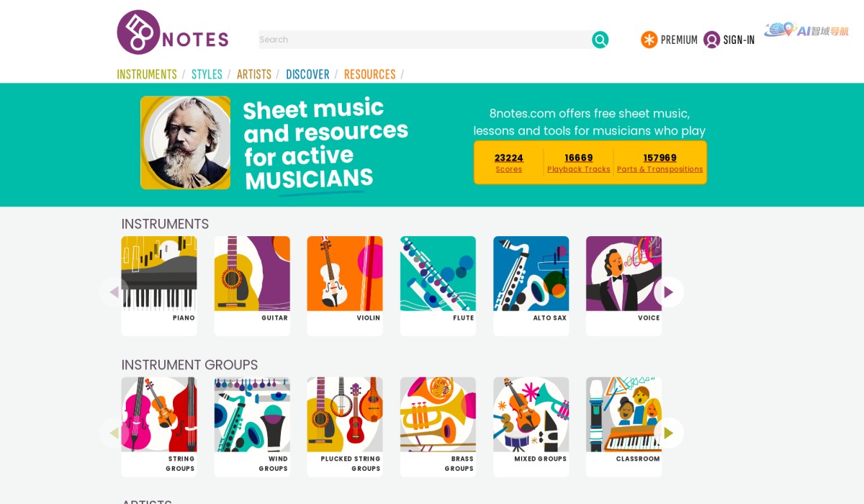The image size is (864, 504).
Task: Choose the Violin instrument tile
Action: tap(345, 274)
